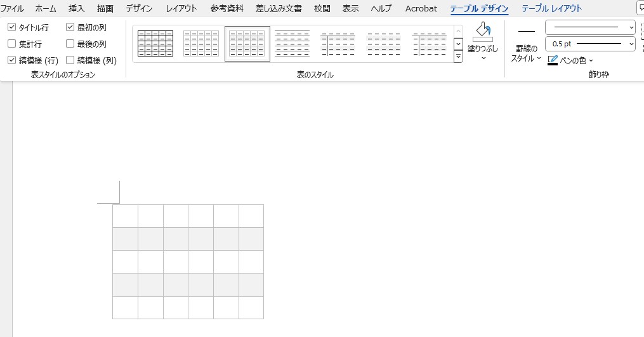Open the 挿入 ribbon tab
Image resolution: width=644 pixels, height=337 pixels.
point(76,8)
